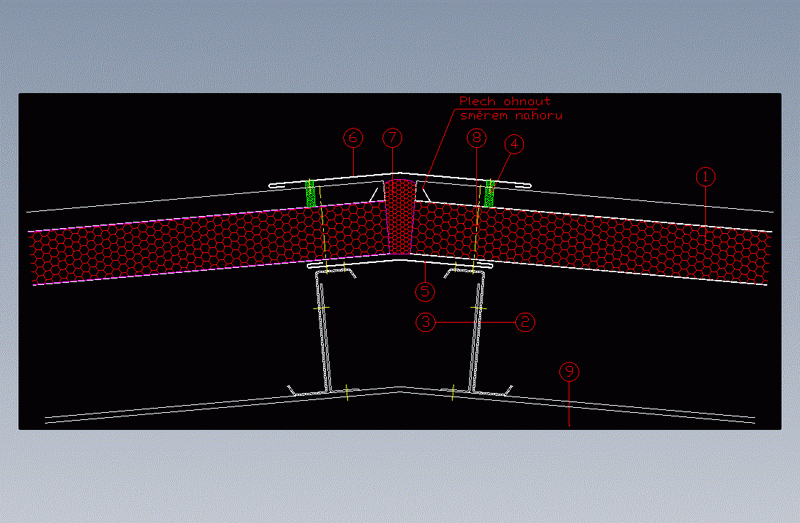Select the circled number 8 marker
800x523 pixels.
point(477,137)
